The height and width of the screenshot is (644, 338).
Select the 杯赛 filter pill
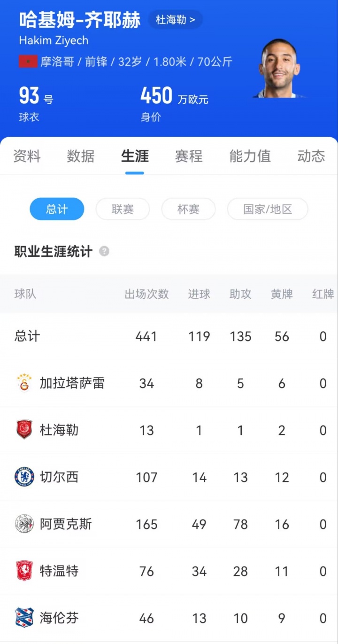pos(188,209)
